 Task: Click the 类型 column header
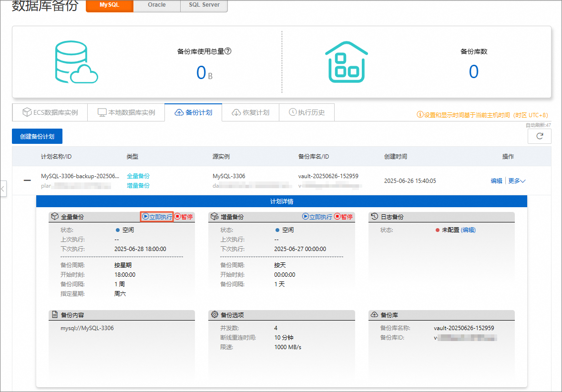132,156
